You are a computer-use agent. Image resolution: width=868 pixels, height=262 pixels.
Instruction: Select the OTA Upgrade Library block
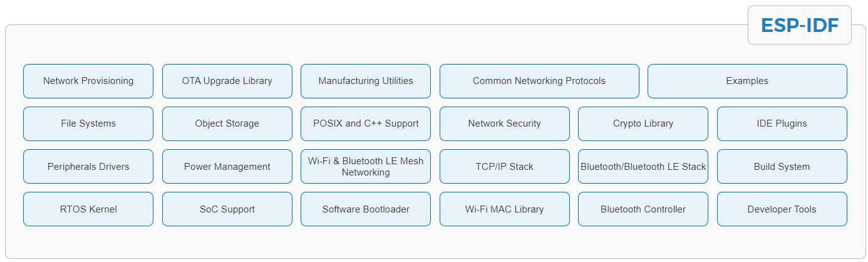[227, 81]
